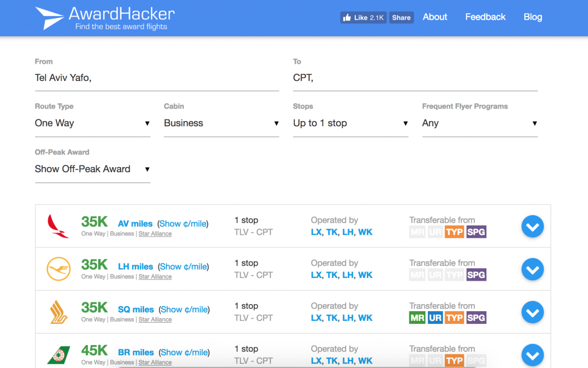Click 45K price in BR miles row

click(x=95, y=351)
